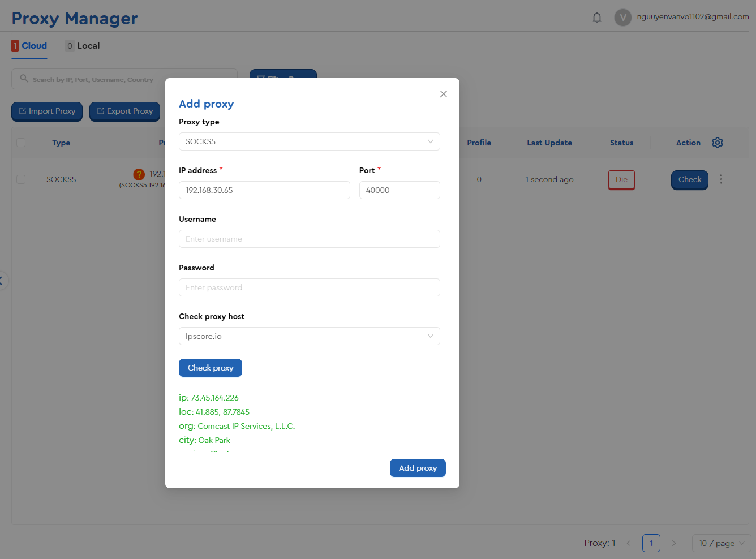Click the orange question mark proxy icon
The height and width of the screenshot is (559, 756).
coord(139,174)
